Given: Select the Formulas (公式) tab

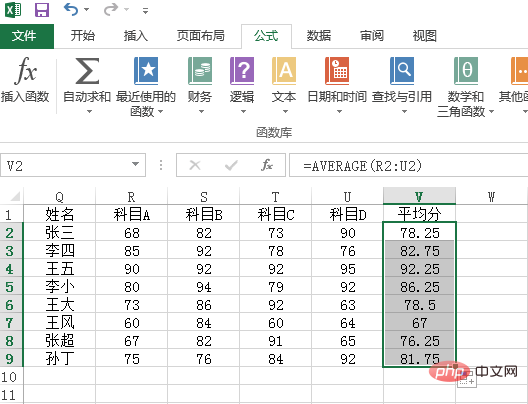Looking at the screenshot, I should [x=266, y=36].
